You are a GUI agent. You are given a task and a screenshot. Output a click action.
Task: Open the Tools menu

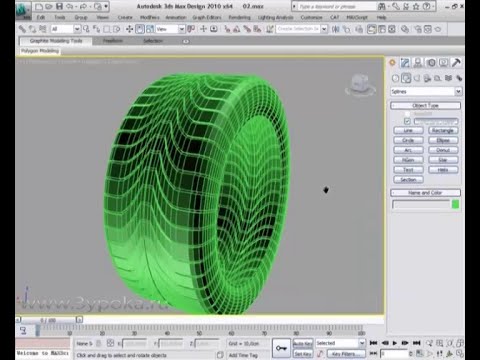[x=60, y=17]
